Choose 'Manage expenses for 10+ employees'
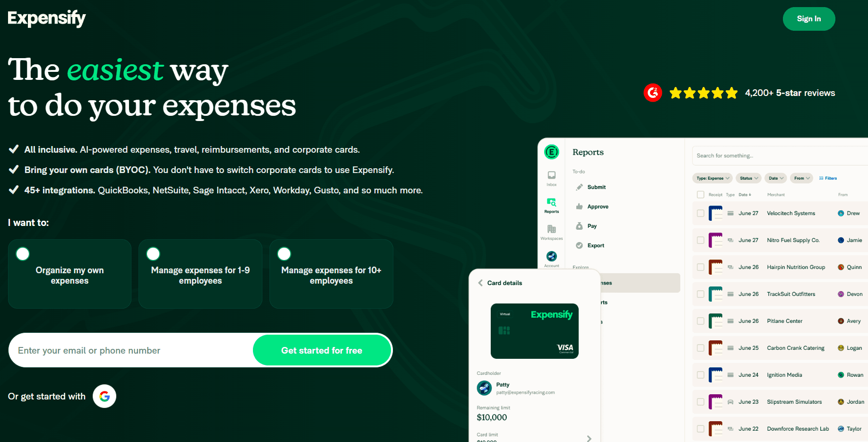 (331, 274)
